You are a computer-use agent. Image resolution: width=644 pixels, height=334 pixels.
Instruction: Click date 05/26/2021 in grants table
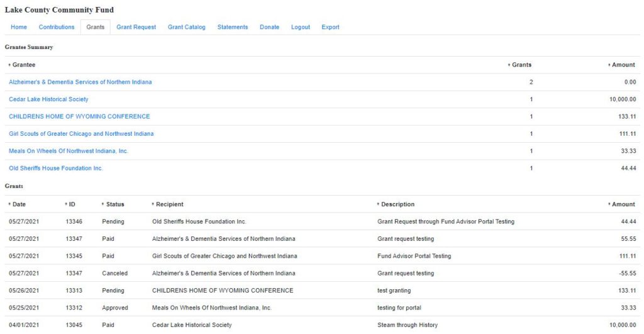24,291
